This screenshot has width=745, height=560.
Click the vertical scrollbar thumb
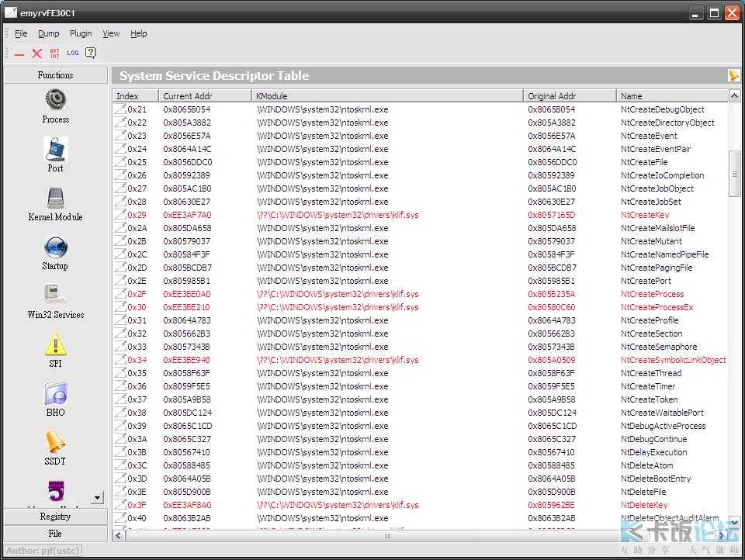point(734,174)
